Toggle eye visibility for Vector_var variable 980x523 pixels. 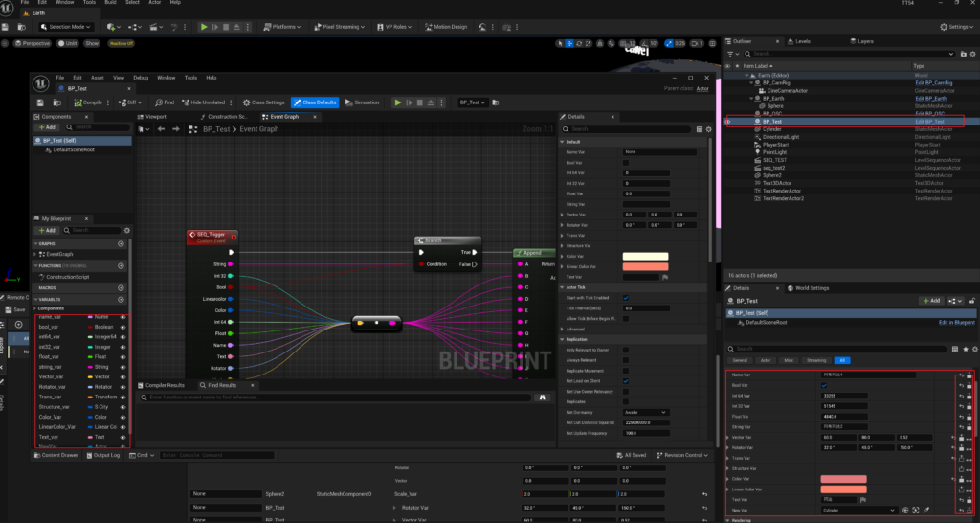click(x=122, y=376)
